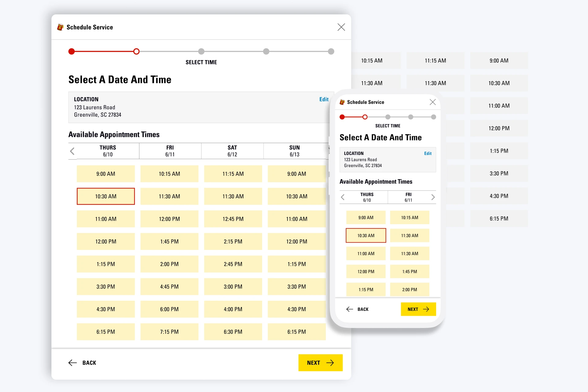Click the mobile previous dates chevron
This screenshot has height=392, width=588.
[343, 197]
